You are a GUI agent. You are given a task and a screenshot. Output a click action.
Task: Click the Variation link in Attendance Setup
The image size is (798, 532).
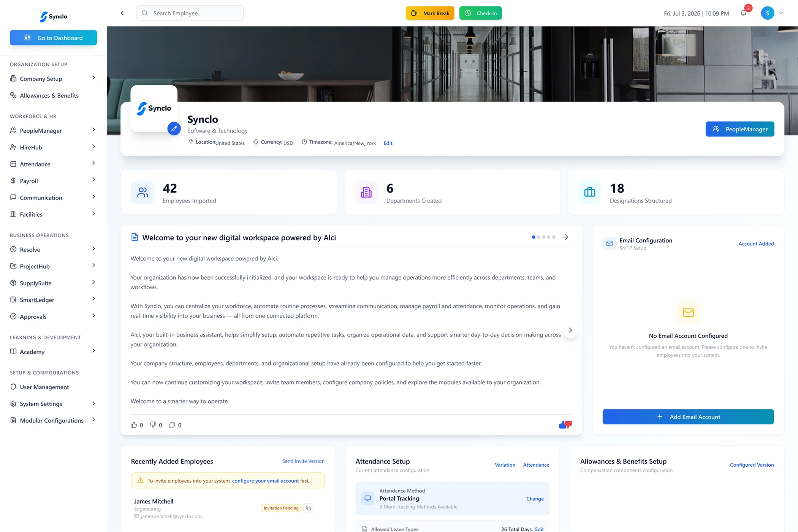coord(505,465)
